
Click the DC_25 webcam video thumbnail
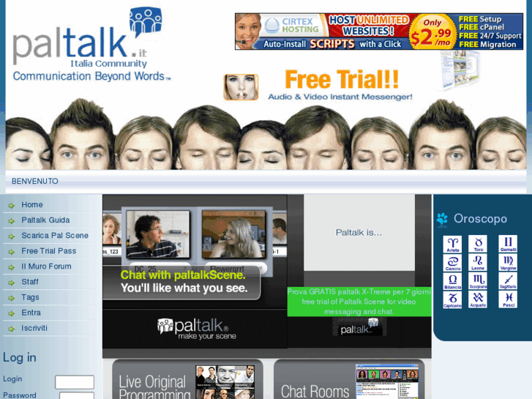158,235
